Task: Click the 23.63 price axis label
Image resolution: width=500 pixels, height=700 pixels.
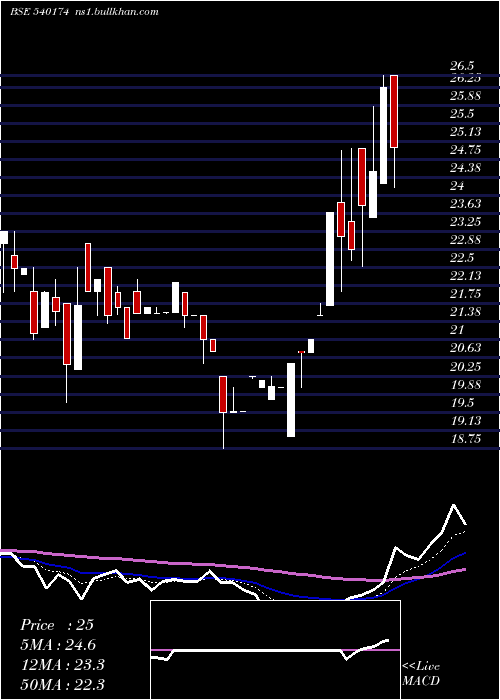Action: click(465, 204)
